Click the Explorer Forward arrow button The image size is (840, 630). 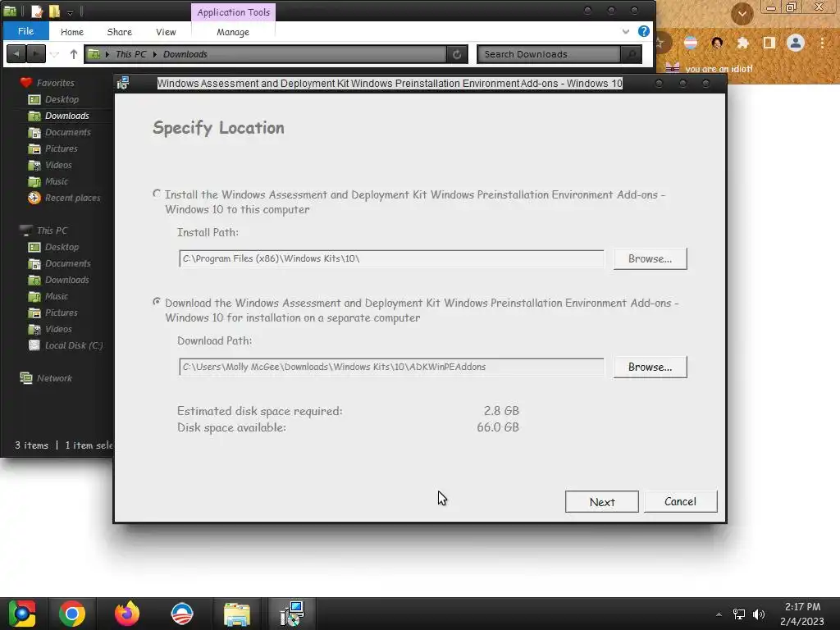coord(36,53)
